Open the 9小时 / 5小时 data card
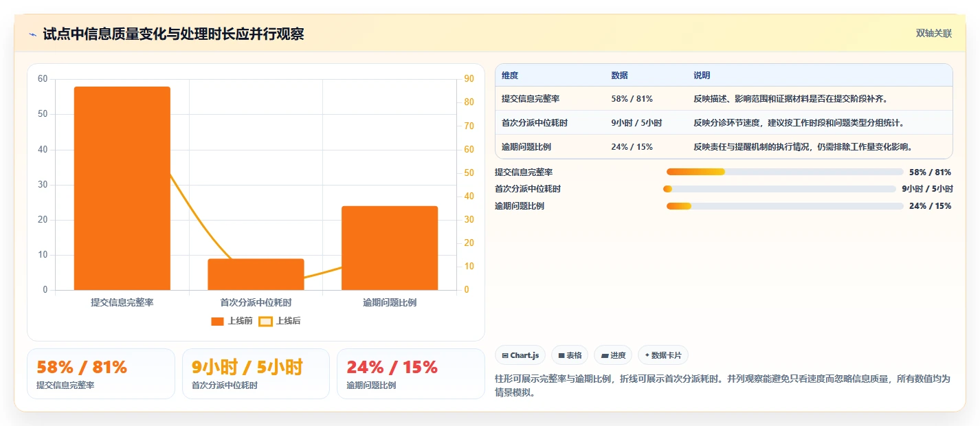This screenshot has height=426, width=980. tap(256, 374)
